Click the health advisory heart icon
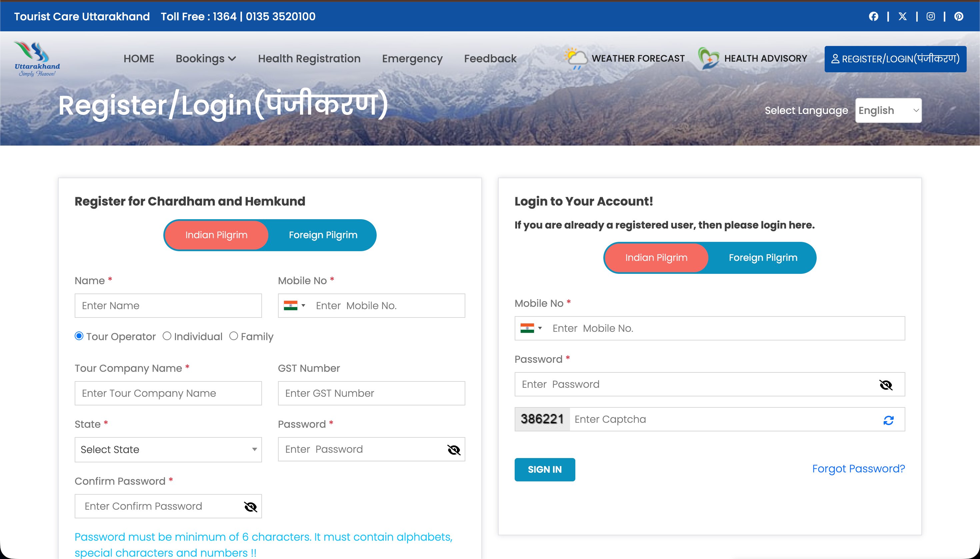 pos(708,58)
